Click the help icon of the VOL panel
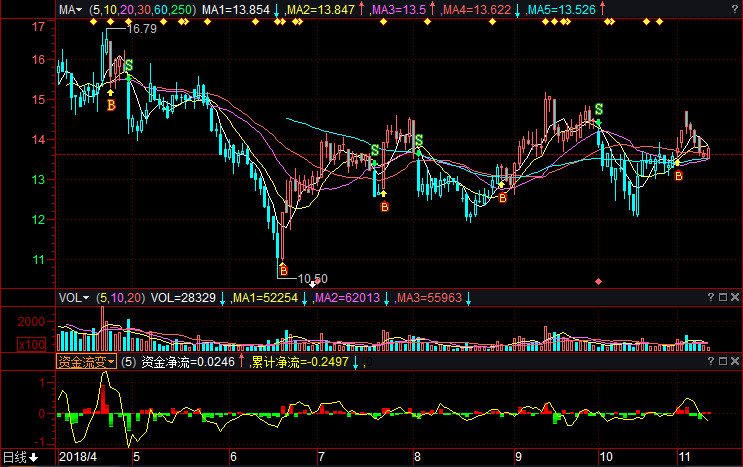The width and height of the screenshot is (743, 467). point(710,297)
